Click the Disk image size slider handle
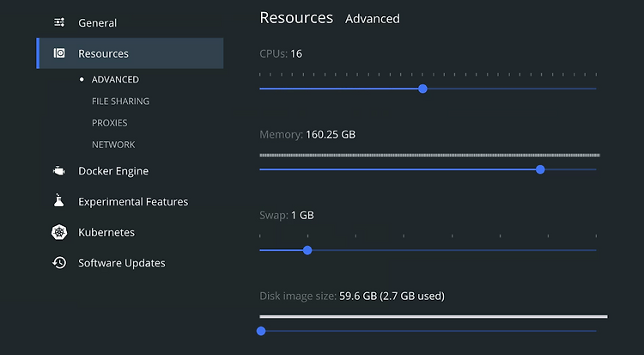The height and width of the screenshot is (355, 644). (261, 331)
